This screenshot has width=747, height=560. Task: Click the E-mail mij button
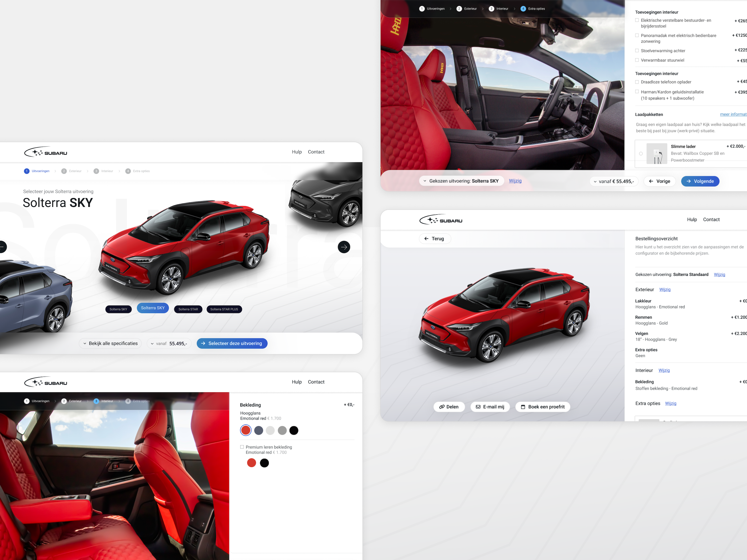(490, 407)
